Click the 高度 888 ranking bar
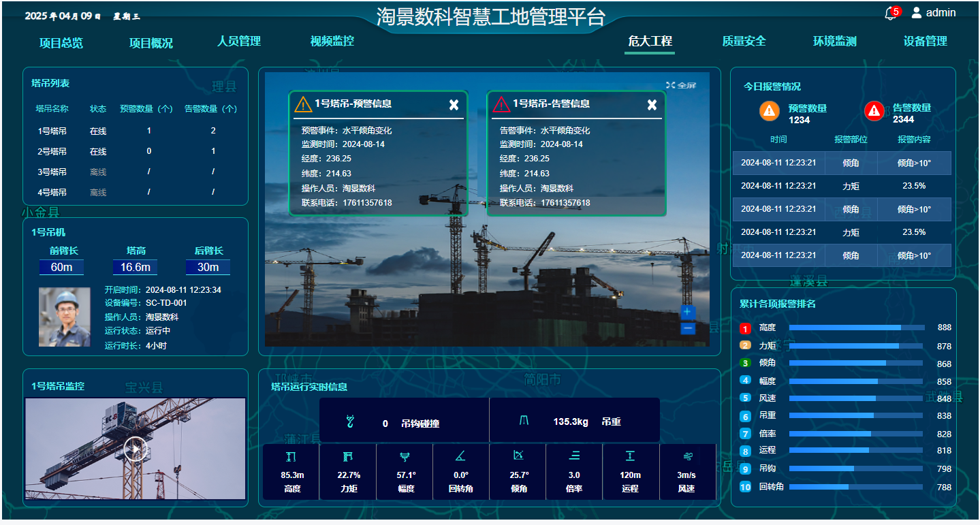This screenshot has height=525, width=980. pos(857,328)
